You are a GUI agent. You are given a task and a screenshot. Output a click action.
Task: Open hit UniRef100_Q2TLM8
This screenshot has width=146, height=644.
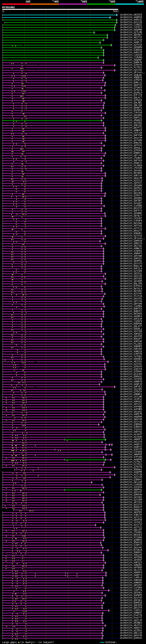coord(131,32)
